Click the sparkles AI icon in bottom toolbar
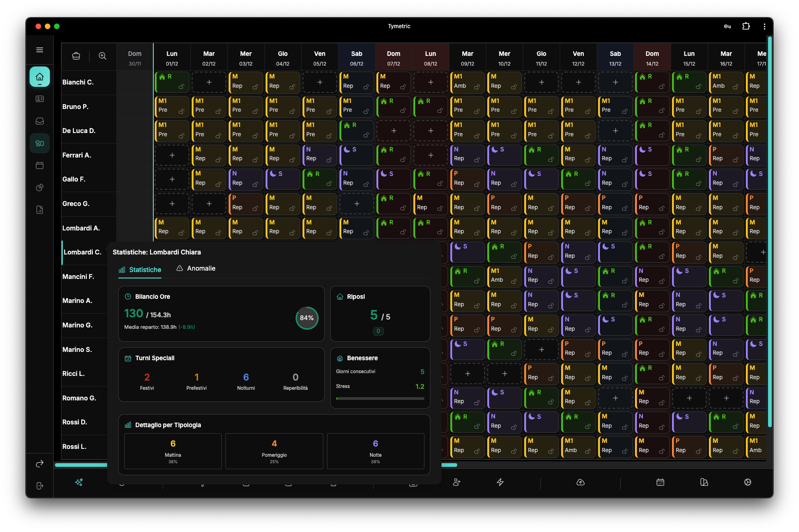Image resolution: width=799 pixels, height=532 pixels. click(79, 482)
